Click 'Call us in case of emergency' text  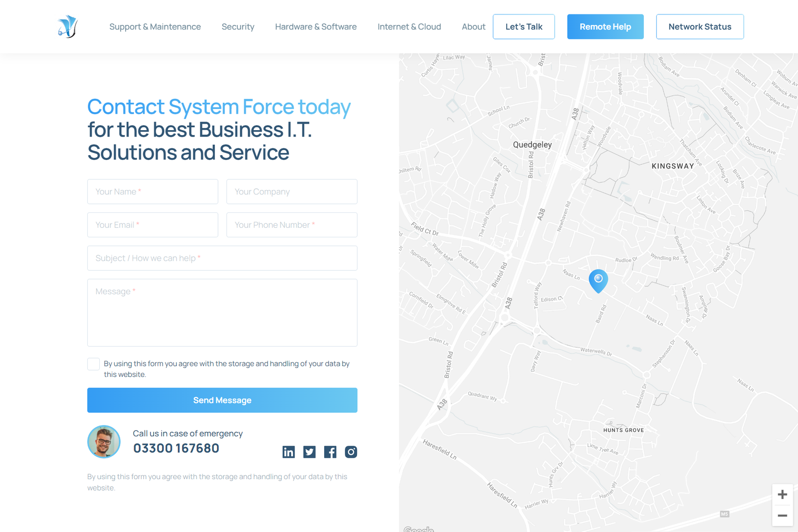click(x=188, y=433)
